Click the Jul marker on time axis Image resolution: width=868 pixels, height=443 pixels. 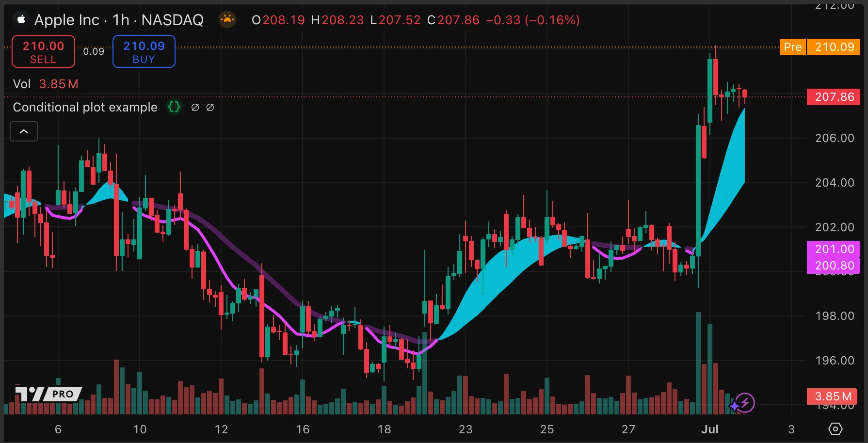pyautogui.click(x=710, y=429)
